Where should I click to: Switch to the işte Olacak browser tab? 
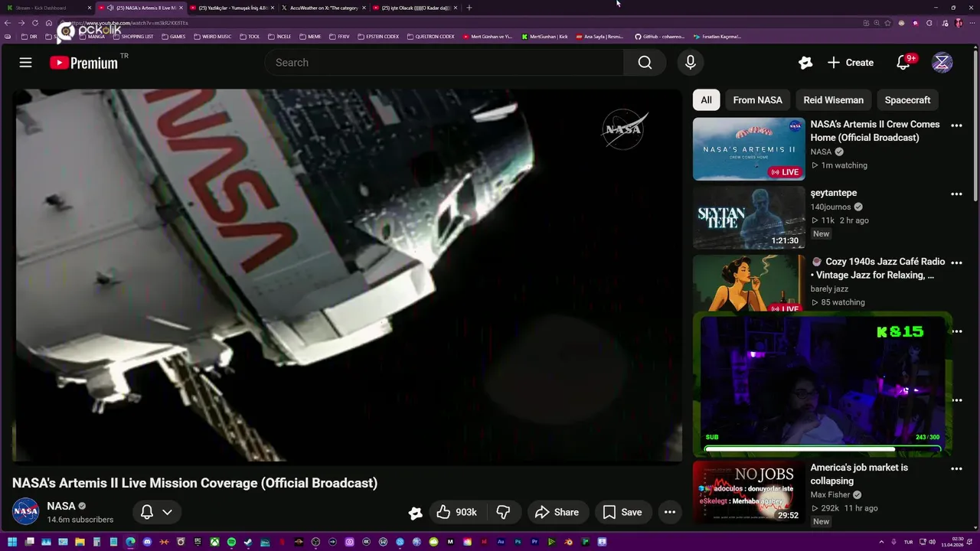point(416,8)
